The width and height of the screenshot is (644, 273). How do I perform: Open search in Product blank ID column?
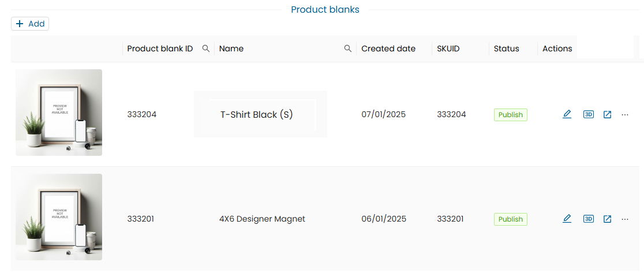coord(205,49)
